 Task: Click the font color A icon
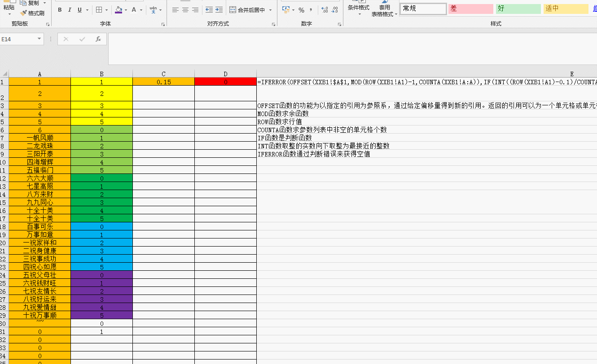pyautogui.click(x=134, y=10)
